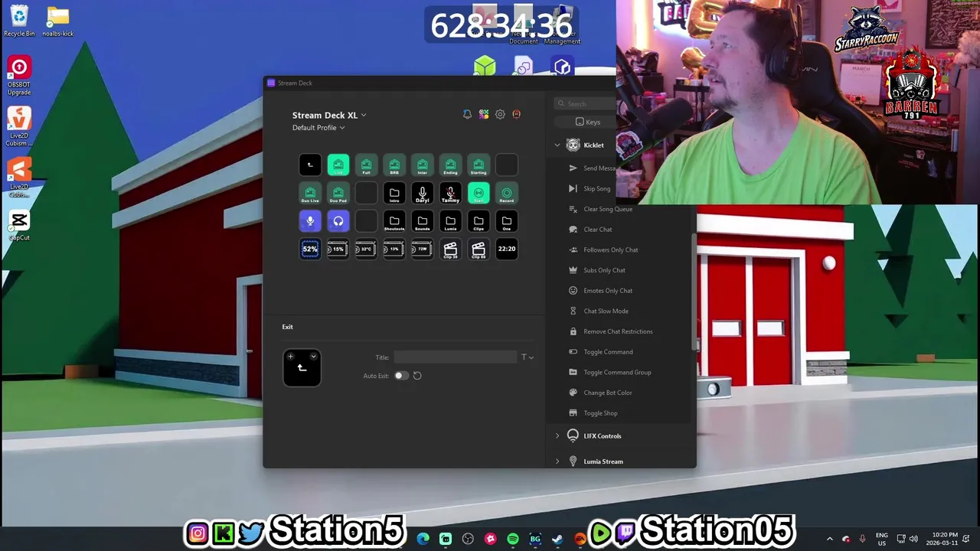
Task: Select the Ending scene key
Action: click(450, 165)
